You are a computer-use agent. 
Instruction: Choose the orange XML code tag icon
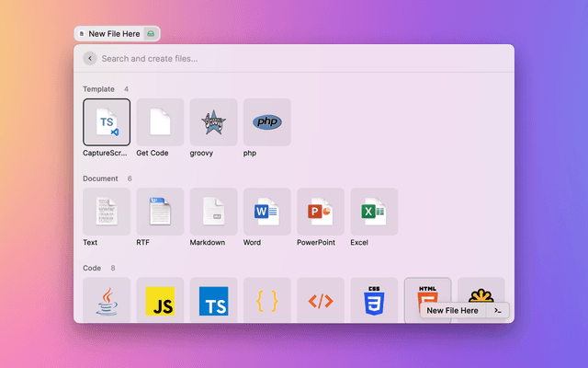321,300
